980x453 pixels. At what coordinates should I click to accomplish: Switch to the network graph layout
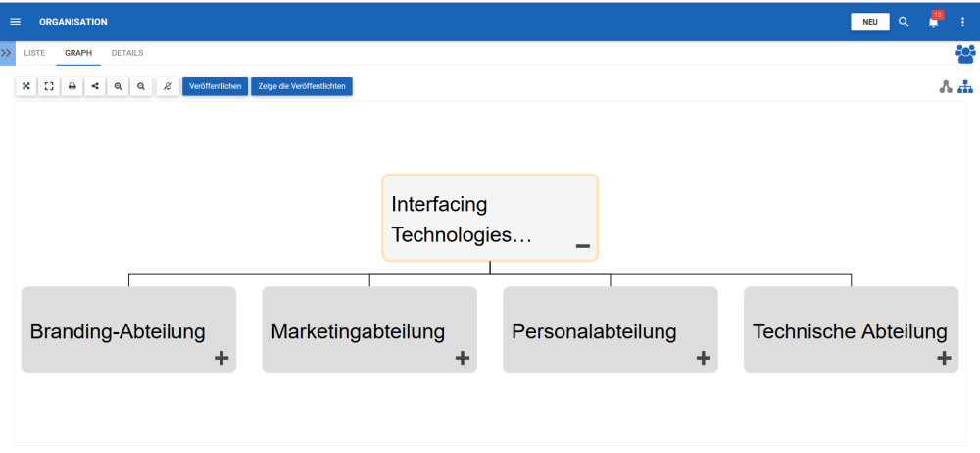pyautogui.click(x=946, y=87)
